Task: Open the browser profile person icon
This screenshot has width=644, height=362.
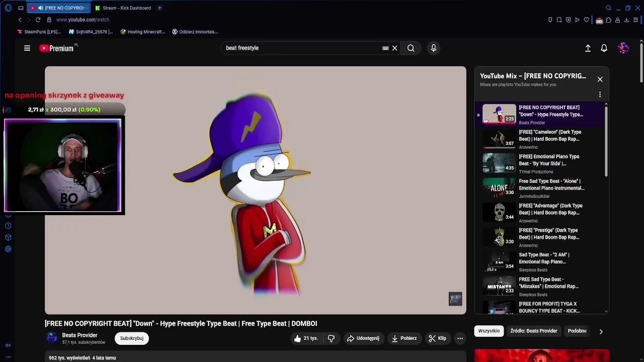Action: click(617, 20)
